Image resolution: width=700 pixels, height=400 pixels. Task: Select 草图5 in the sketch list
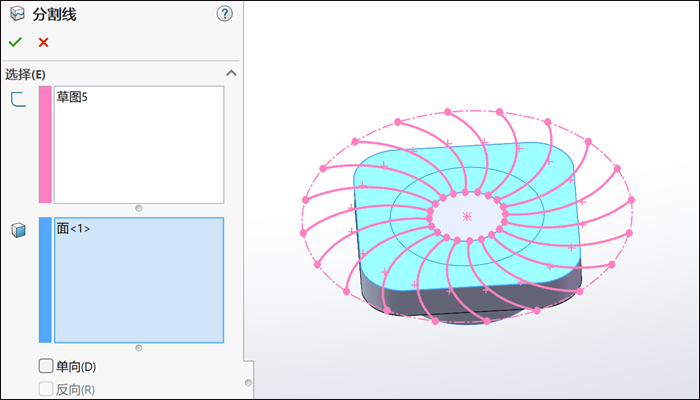tap(72, 97)
